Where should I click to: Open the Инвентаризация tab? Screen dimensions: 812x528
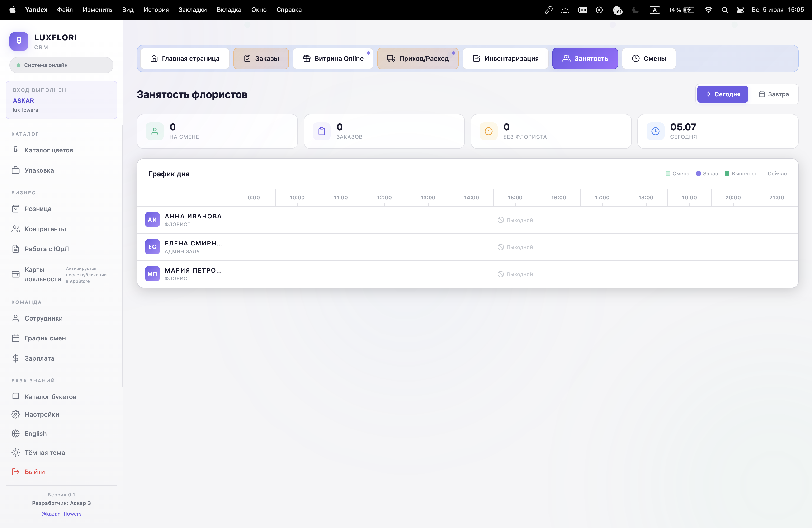[505, 58]
